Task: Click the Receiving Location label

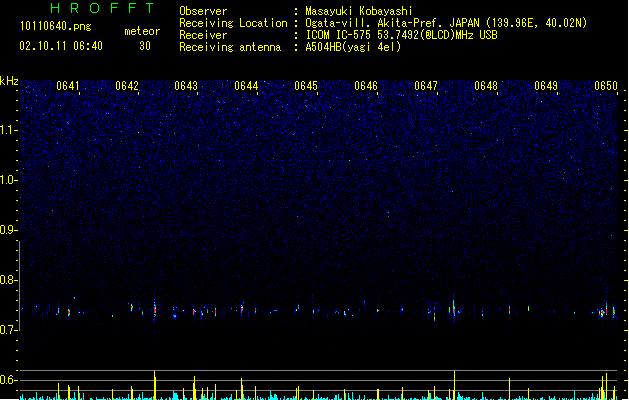Action: [x=233, y=23]
